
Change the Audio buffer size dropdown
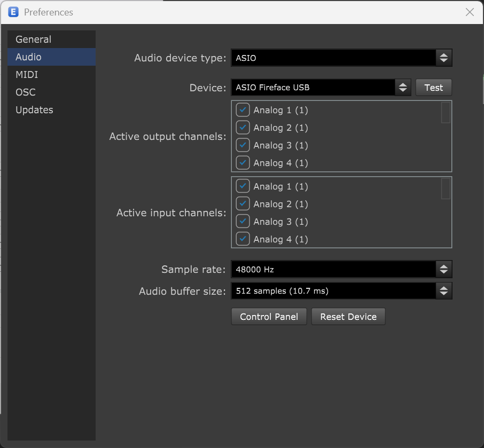[341, 290]
